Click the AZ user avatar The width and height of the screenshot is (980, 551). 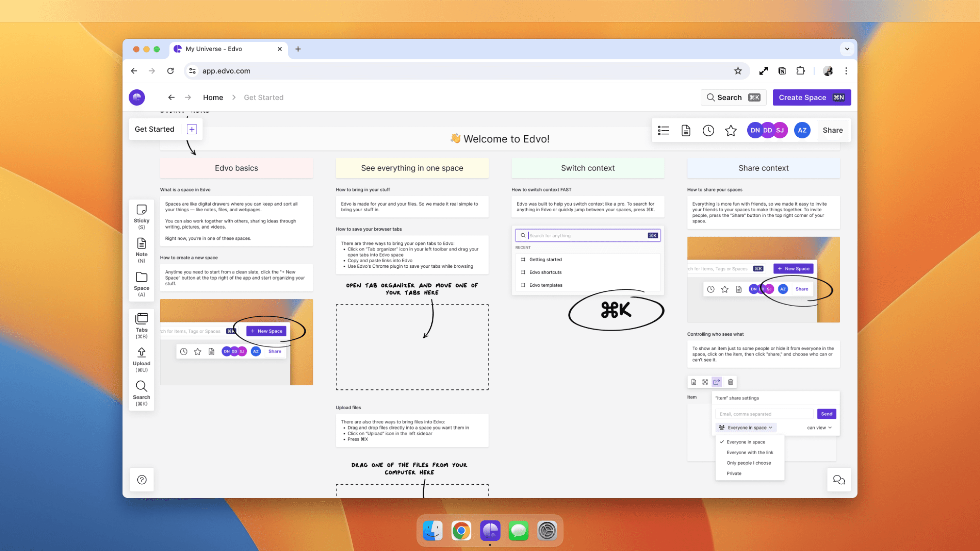click(x=802, y=130)
